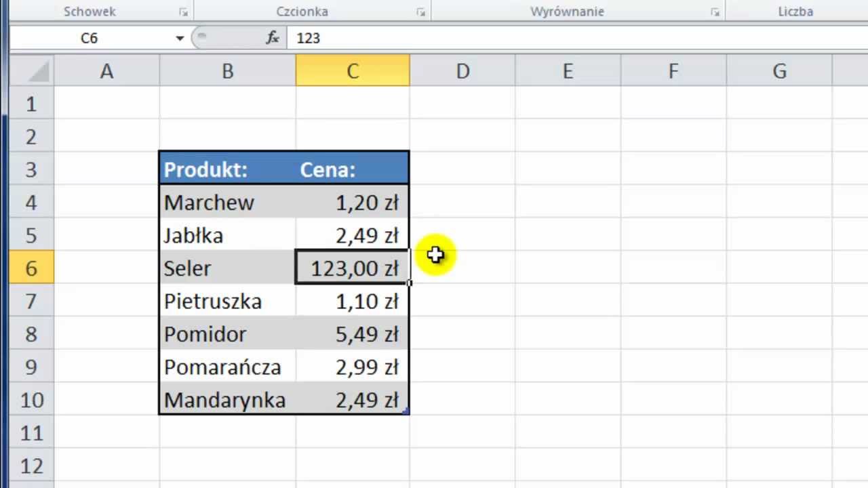Viewport: 868px width, 488px height.
Task: Select column E header
Action: 568,70
